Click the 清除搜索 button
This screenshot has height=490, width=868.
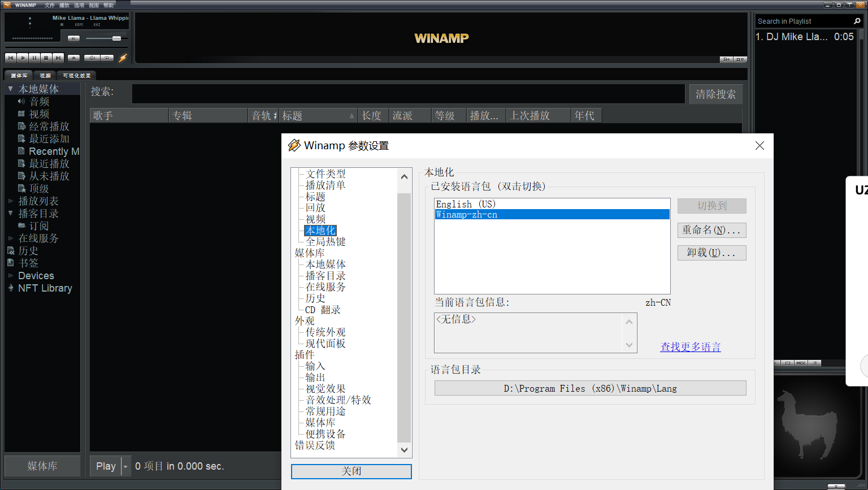pyautogui.click(x=715, y=94)
